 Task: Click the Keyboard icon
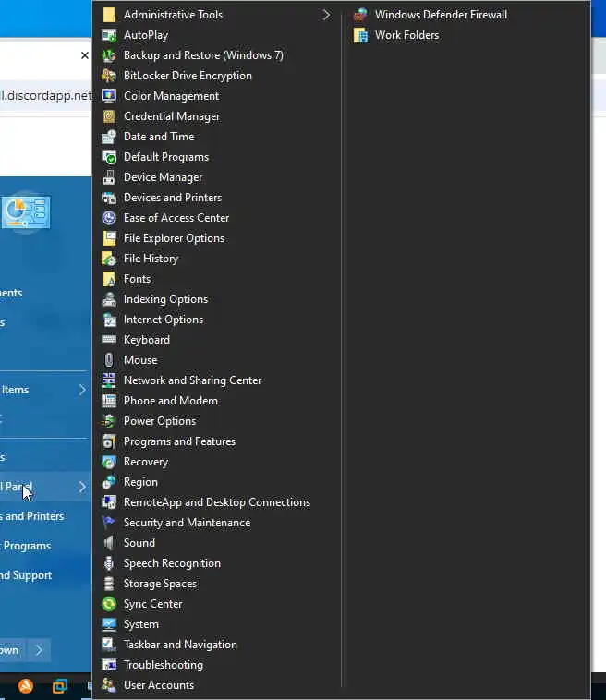[x=109, y=340]
